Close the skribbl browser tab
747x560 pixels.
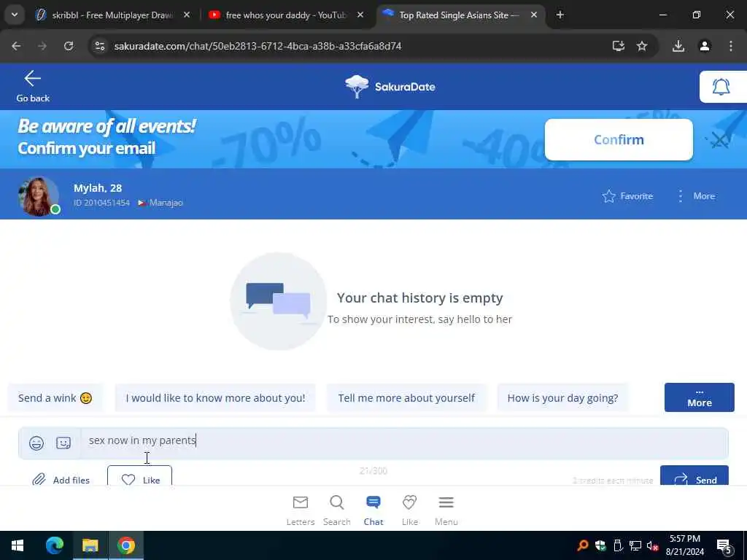click(x=187, y=15)
